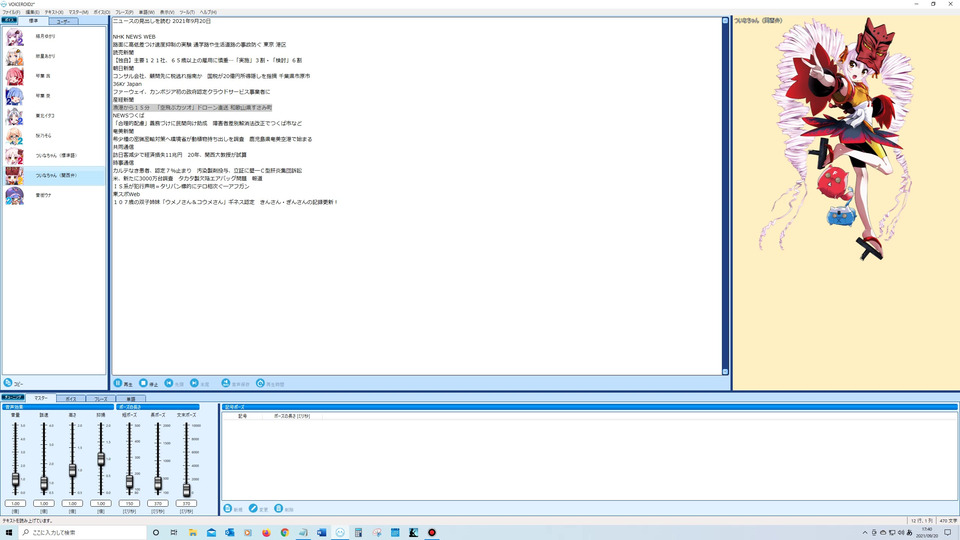The image size is (960, 540).
Task: Click the Windows taskbar search box
Action: [83, 533]
